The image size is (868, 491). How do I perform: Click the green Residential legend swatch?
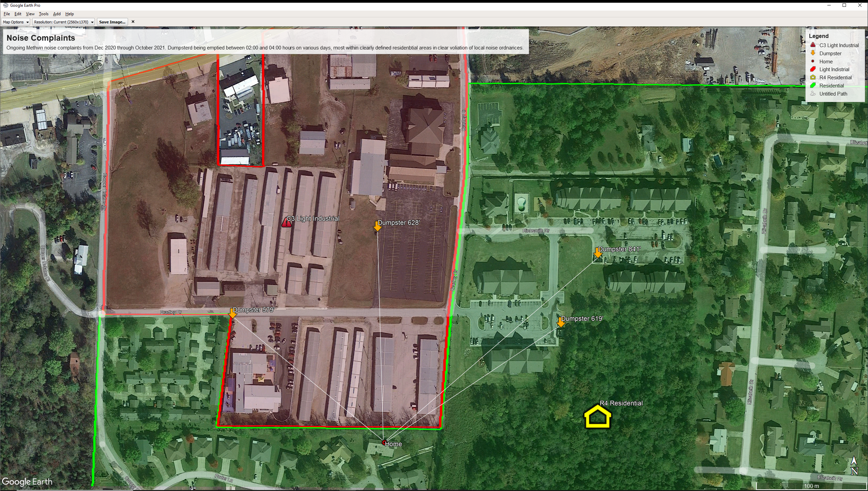coord(813,85)
